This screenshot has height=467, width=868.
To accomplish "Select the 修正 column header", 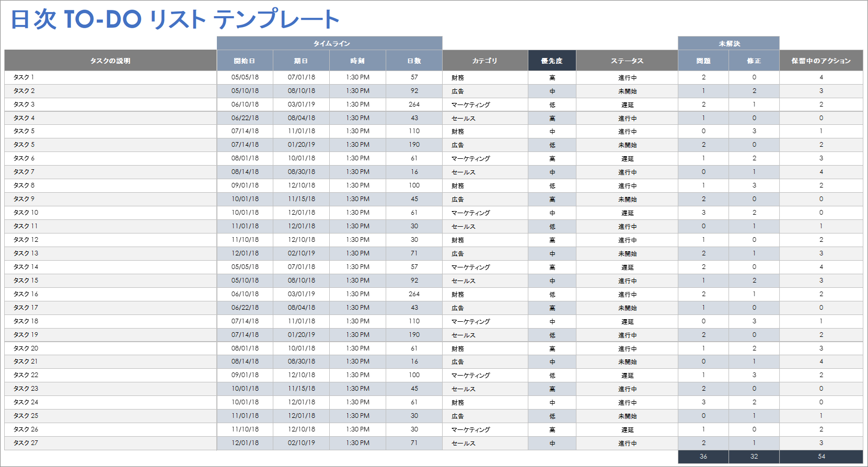I will coord(754,61).
